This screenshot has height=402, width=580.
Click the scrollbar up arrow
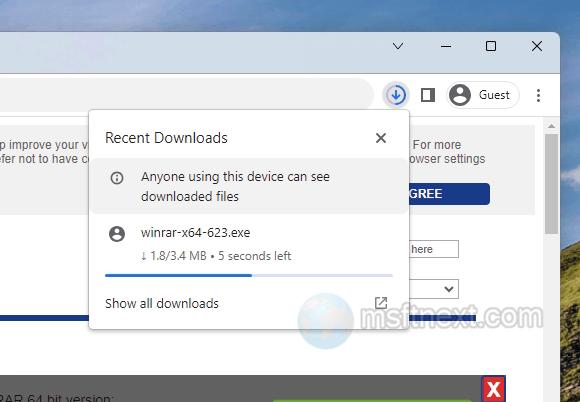(x=551, y=126)
